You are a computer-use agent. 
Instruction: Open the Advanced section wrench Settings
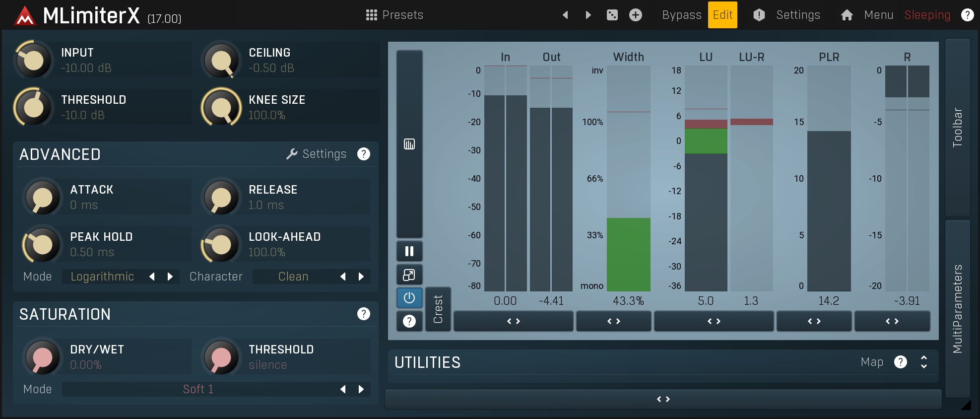(317, 154)
